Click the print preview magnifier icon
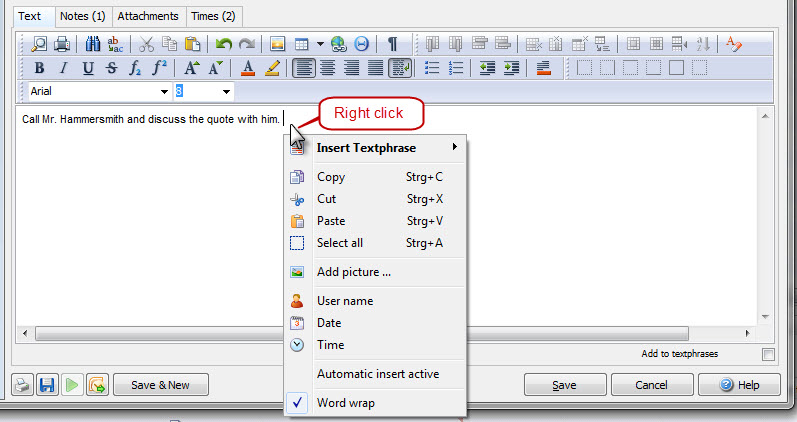Viewport: 797px width, 422px height. [x=38, y=44]
